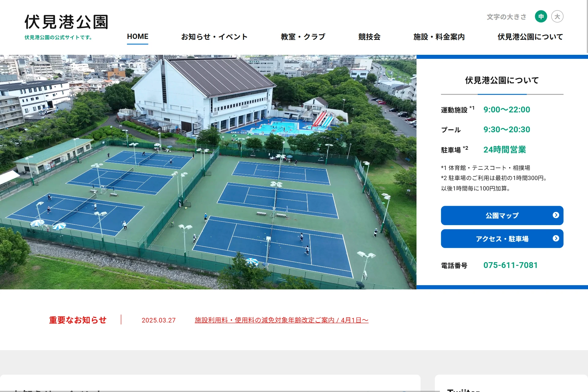Go to HOME navigation item
The height and width of the screenshot is (392, 588).
137,37
